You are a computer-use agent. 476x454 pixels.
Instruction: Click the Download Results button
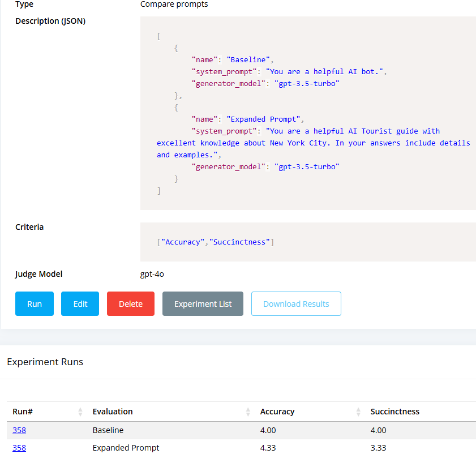(296, 304)
